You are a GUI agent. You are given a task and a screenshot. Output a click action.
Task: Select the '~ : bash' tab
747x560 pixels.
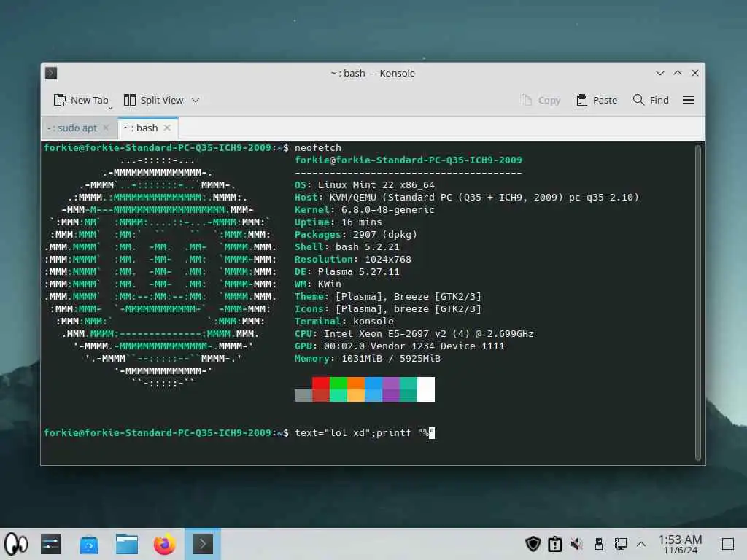click(x=141, y=128)
